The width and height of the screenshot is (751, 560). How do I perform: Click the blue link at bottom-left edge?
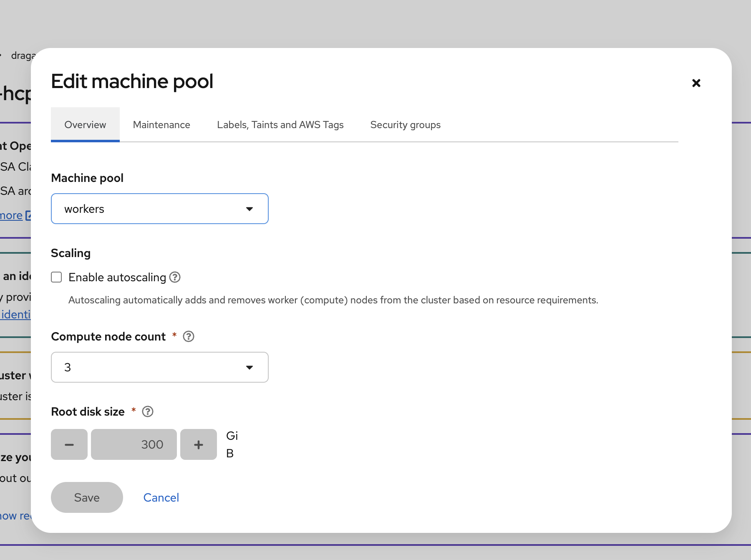coord(15,516)
